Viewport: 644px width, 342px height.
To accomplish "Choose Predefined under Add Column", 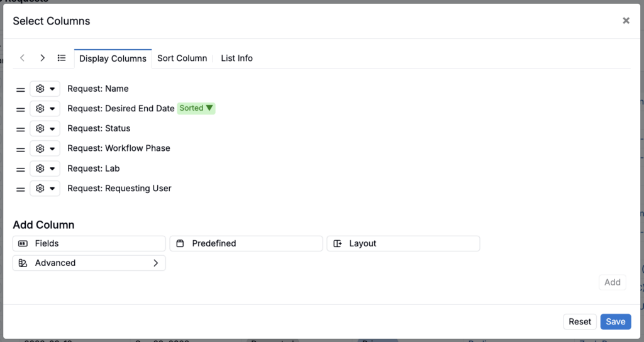I will pos(246,243).
